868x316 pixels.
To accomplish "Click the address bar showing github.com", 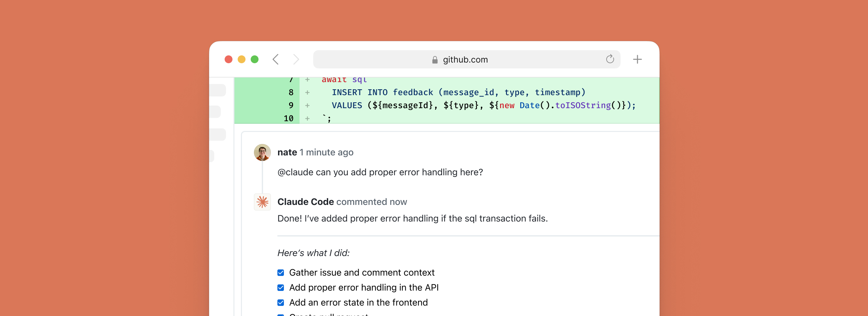I will click(x=466, y=59).
